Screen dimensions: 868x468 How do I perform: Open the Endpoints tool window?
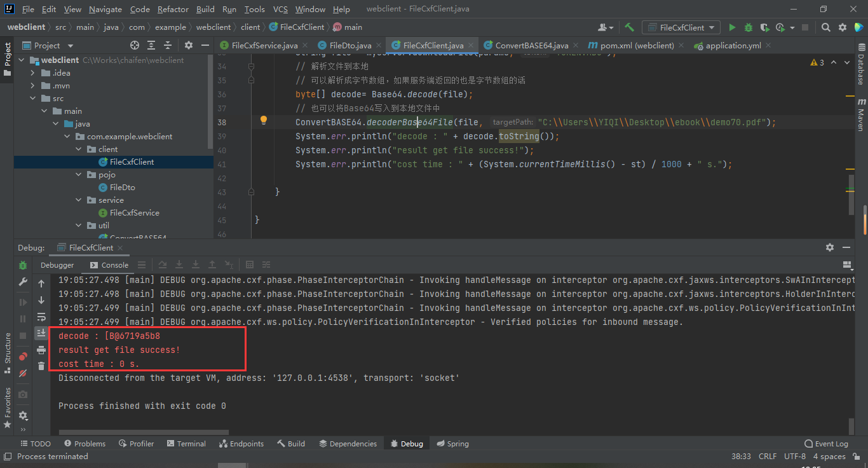click(241, 443)
